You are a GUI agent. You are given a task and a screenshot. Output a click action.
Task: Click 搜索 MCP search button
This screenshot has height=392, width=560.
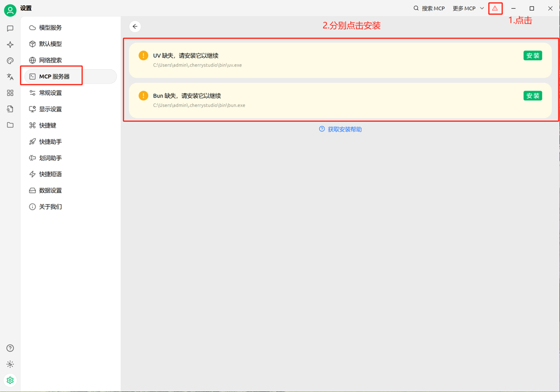click(x=429, y=8)
